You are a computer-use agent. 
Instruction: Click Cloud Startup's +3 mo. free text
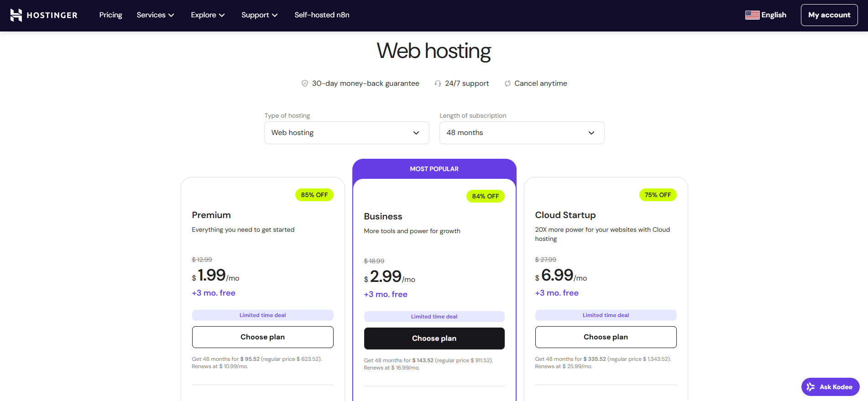(x=557, y=293)
